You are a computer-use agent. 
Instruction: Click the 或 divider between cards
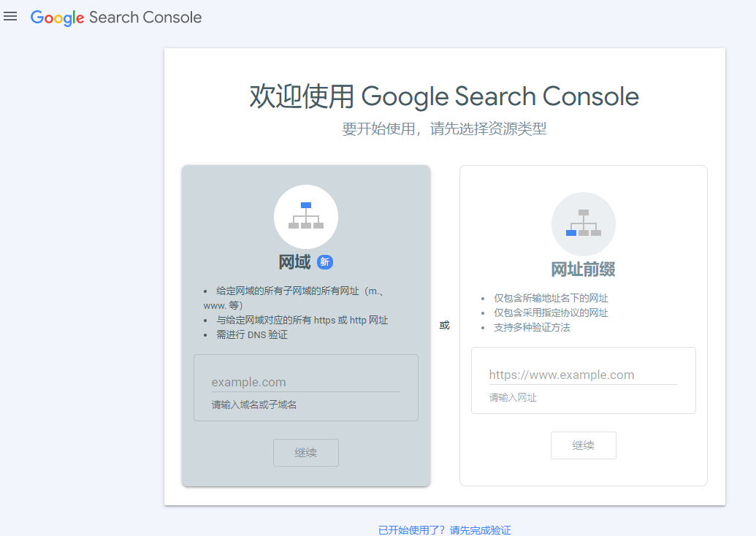(444, 325)
